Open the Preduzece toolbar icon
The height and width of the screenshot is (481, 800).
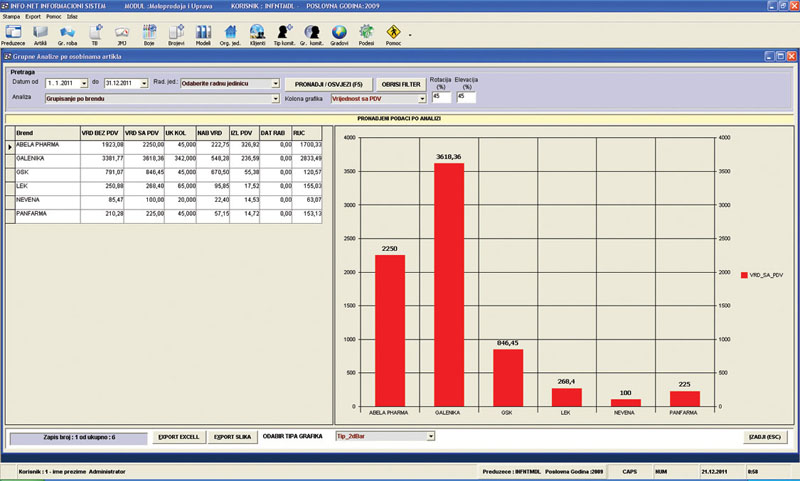tap(13, 35)
